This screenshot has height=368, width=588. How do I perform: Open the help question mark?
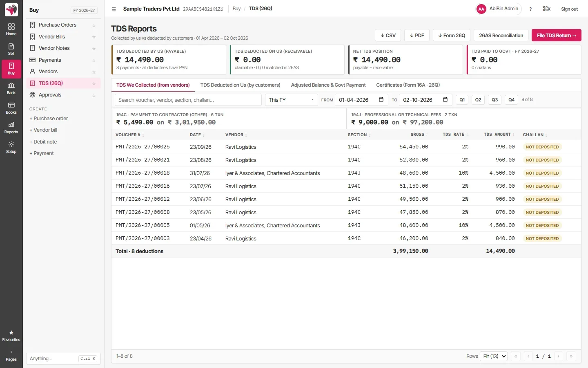(530, 9)
